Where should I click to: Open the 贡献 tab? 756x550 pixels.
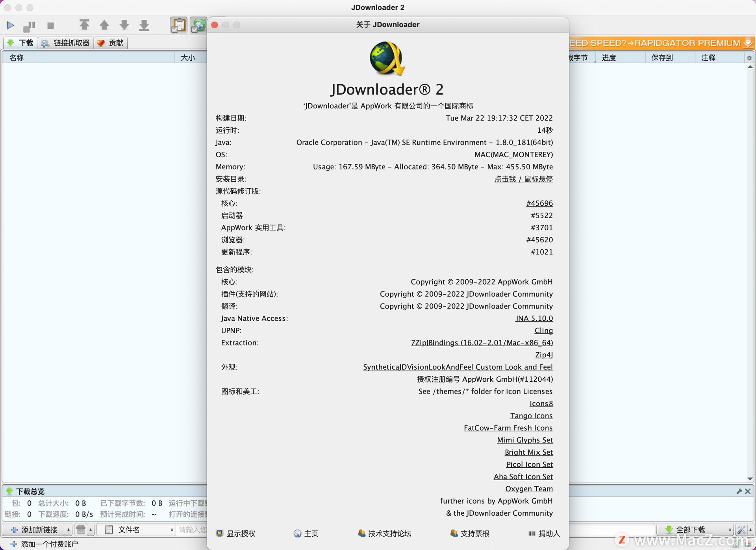pos(111,43)
